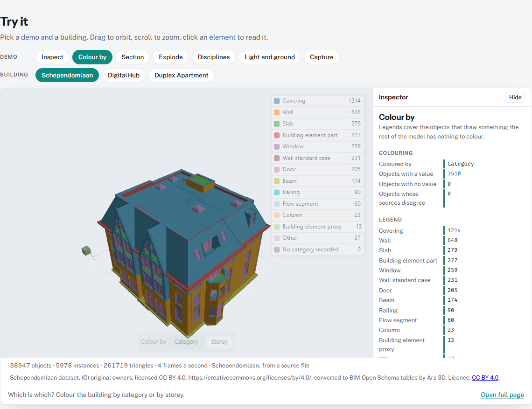The image size is (532, 409).
Task: Choose the Capture demo
Action: pos(322,57)
